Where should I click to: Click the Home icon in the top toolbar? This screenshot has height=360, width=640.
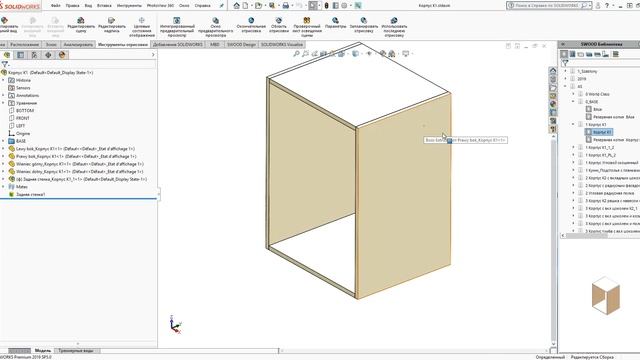point(236,6)
